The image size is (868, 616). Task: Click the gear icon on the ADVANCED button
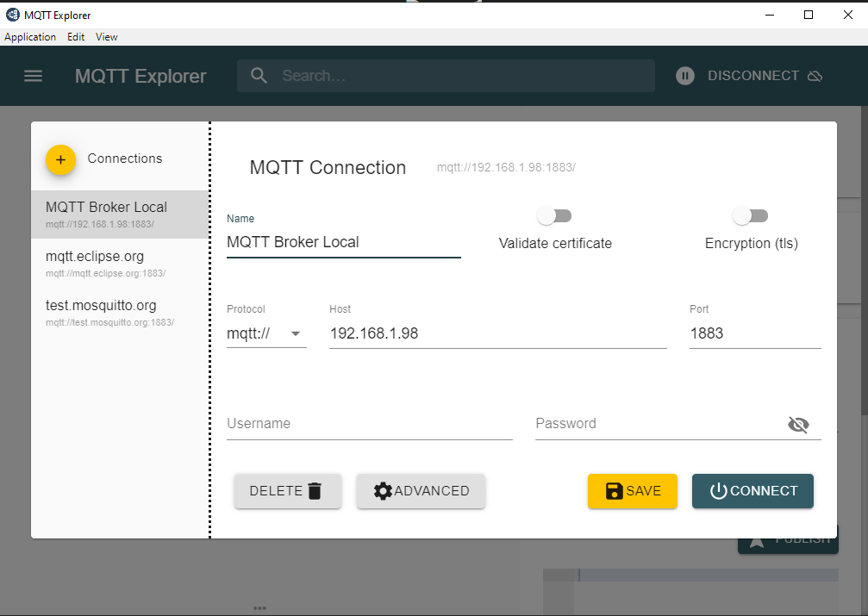pyautogui.click(x=384, y=490)
